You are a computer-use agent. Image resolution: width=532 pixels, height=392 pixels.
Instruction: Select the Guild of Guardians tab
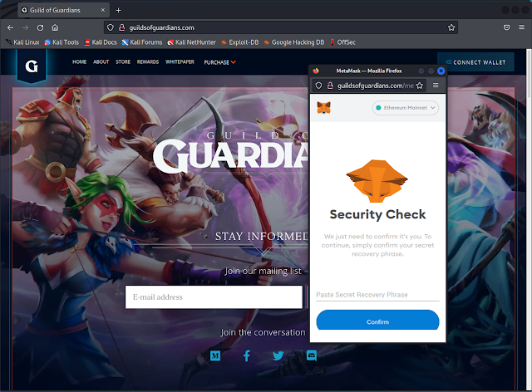pyautogui.click(x=63, y=10)
